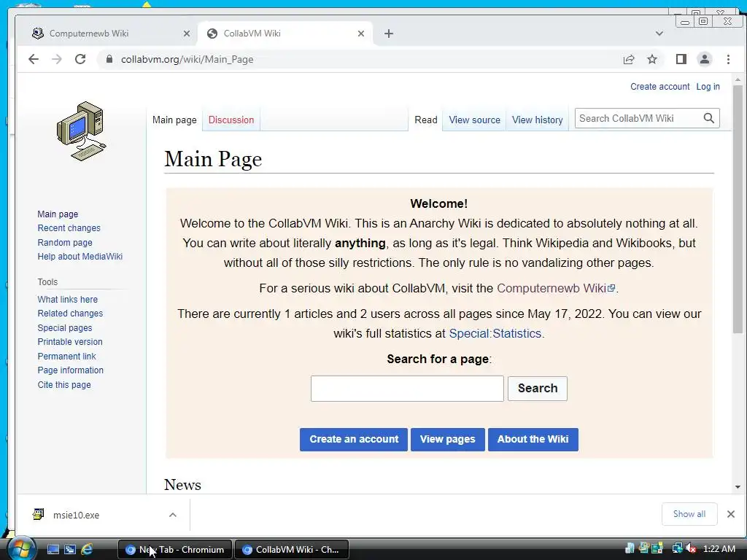Click the Log in link
The height and width of the screenshot is (560, 747).
click(708, 87)
